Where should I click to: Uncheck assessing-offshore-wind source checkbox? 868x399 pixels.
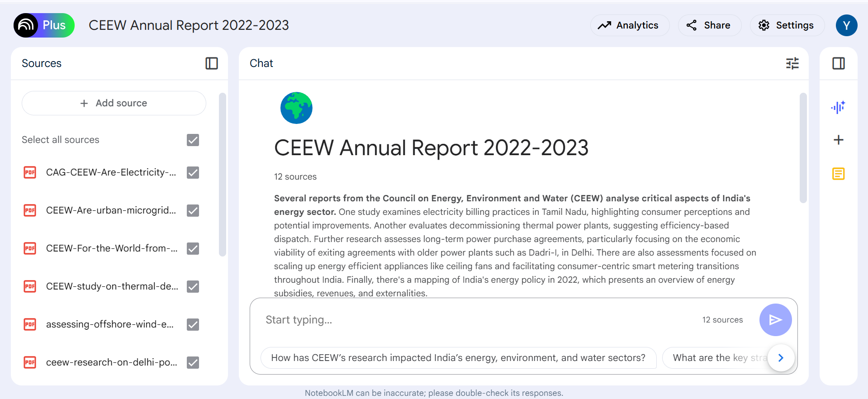pyautogui.click(x=193, y=324)
